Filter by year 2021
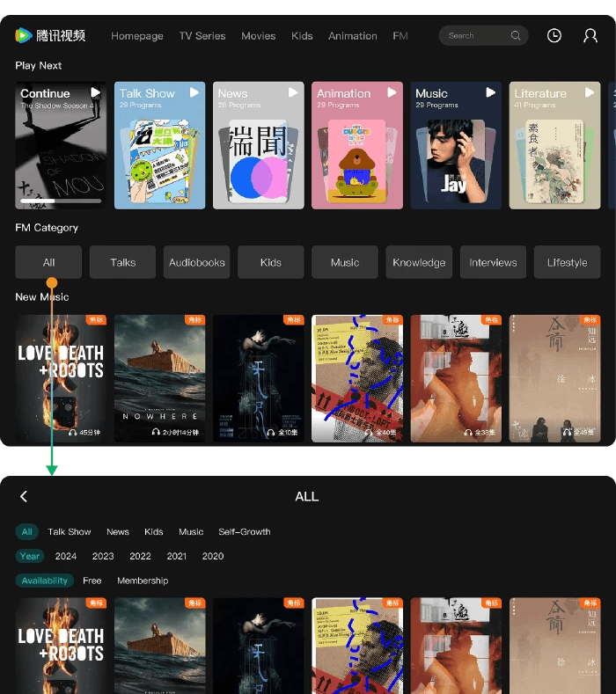Image resolution: width=616 pixels, height=694 pixels. click(x=176, y=556)
